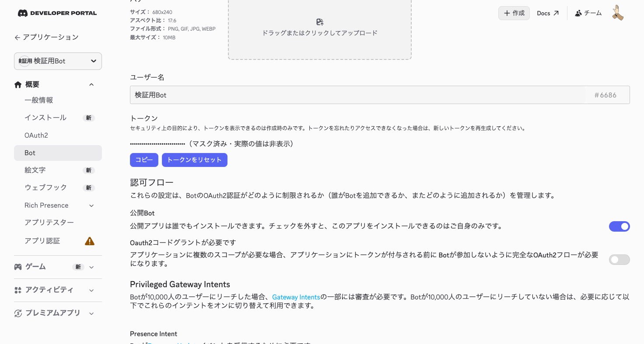Image resolution: width=644 pixels, height=344 pixels.
Task: Expand the プレミアムアプリ section chevron
Action: tap(91, 313)
